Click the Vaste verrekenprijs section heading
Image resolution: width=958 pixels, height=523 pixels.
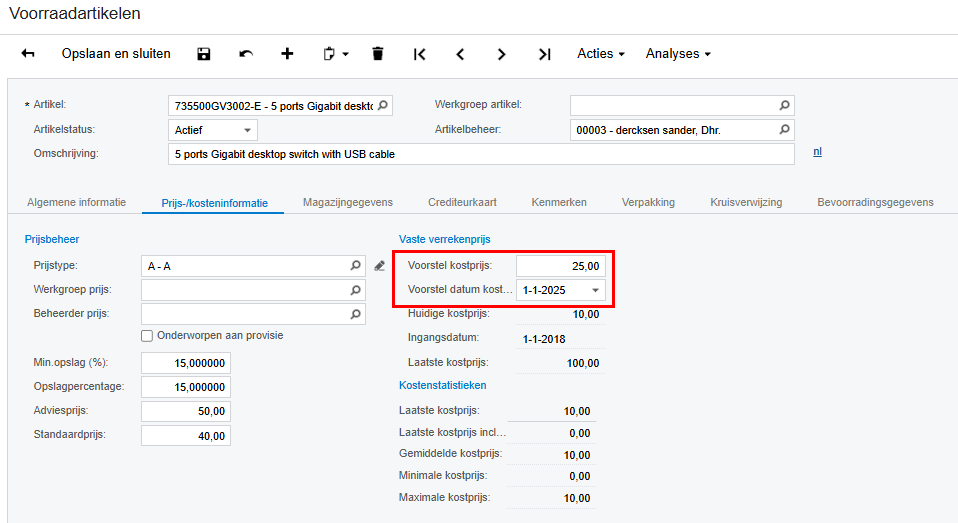pyautogui.click(x=444, y=239)
